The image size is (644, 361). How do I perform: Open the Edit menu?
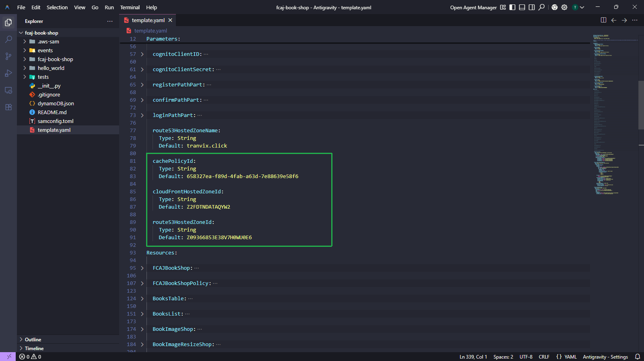[x=36, y=7]
